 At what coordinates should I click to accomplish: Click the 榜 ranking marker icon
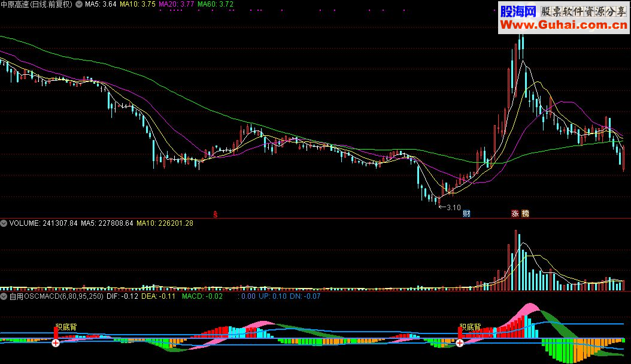[526, 214]
